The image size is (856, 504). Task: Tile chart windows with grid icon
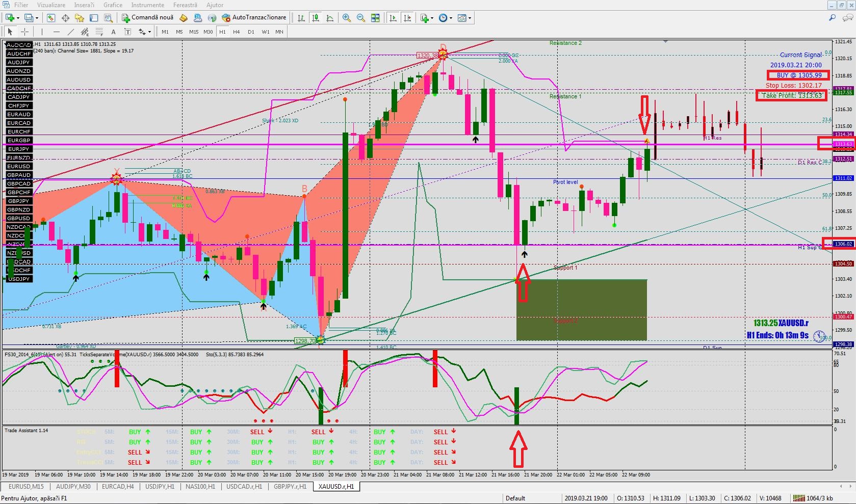pos(375,18)
